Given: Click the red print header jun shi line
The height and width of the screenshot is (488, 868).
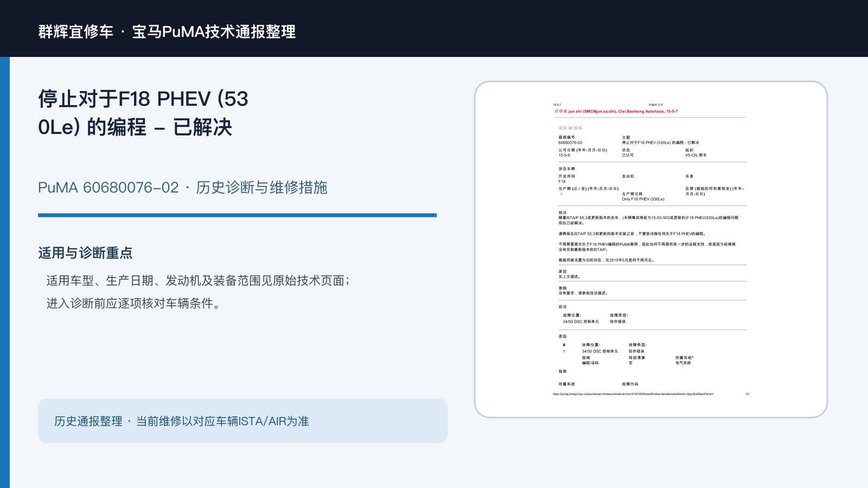Looking at the screenshot, I should (616, 111).
